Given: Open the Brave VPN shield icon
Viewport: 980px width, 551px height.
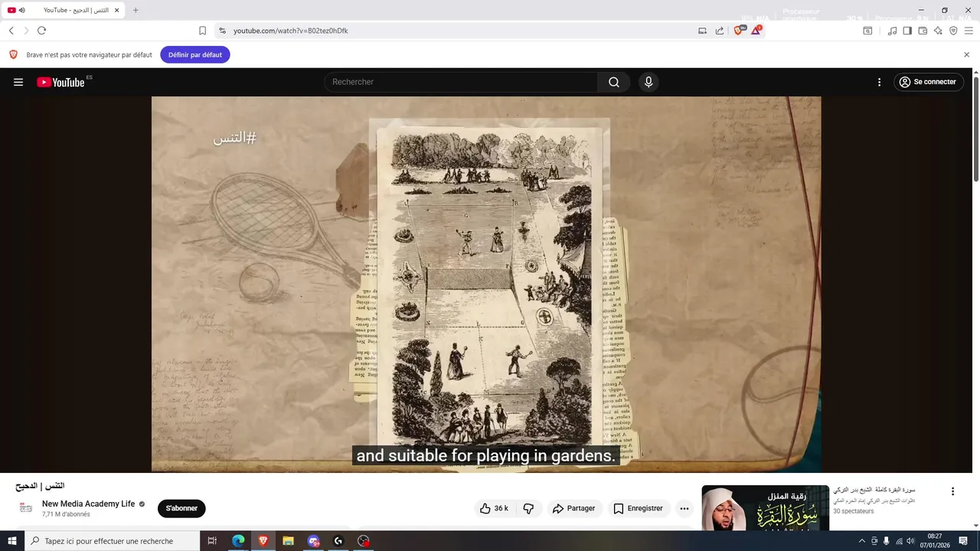Looking at the screenshot, I should click(953, 31).
